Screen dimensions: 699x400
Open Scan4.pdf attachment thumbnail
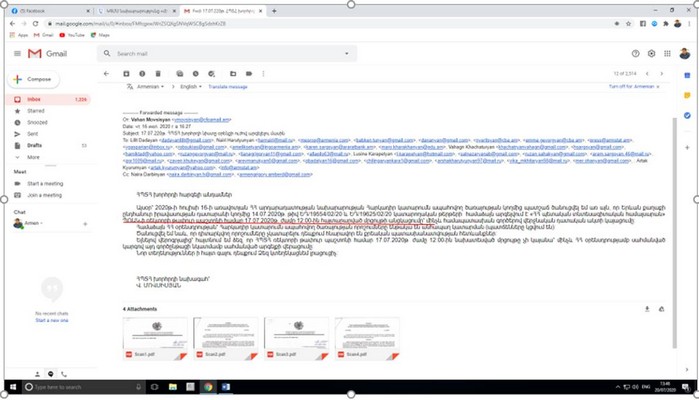coord(367,338)
